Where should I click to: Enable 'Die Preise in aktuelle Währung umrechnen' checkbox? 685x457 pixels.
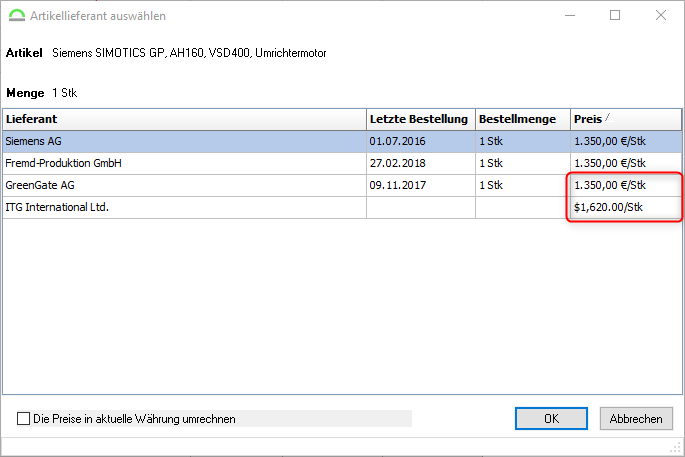[x=23, y=419]
